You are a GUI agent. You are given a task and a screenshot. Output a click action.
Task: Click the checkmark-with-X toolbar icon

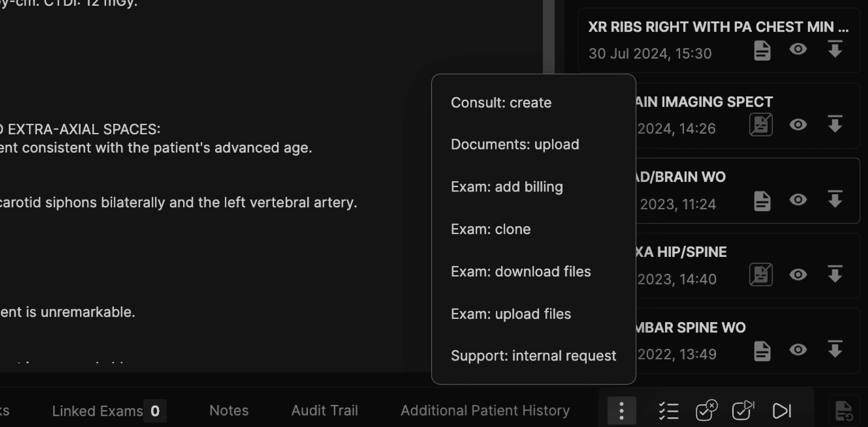pos(706,410)
